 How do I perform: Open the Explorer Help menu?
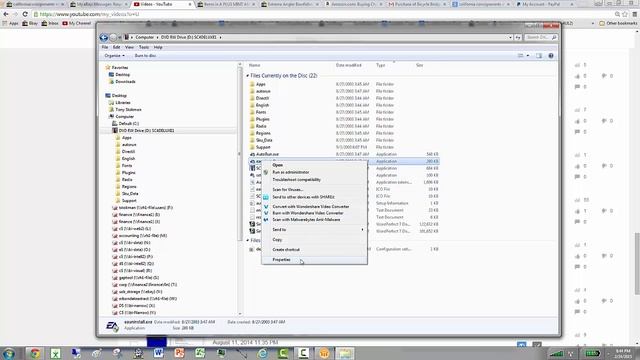(x=158, y=47)
